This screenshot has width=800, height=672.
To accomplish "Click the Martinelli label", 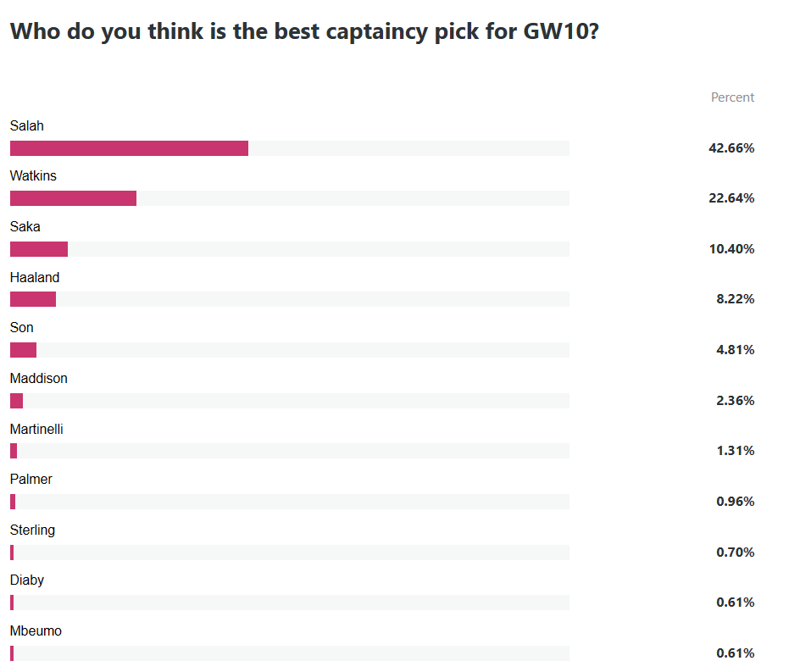I will click(x=36, y=429).
